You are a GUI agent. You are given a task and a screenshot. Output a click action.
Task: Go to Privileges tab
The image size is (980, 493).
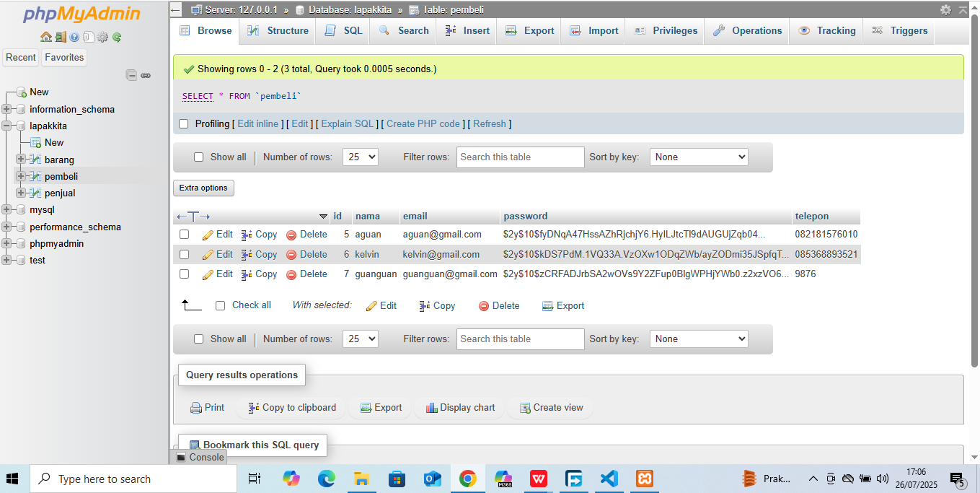click(x=665, y=30)
